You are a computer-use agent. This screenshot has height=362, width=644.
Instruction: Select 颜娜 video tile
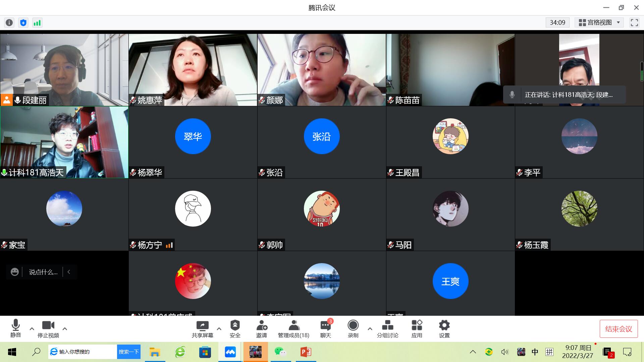click(322, 70)
